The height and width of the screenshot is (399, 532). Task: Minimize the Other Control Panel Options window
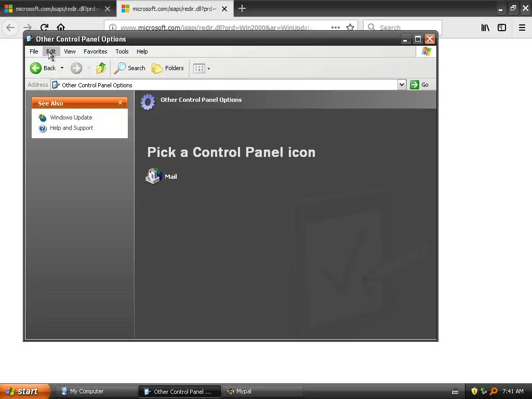(x=405, y=39)
